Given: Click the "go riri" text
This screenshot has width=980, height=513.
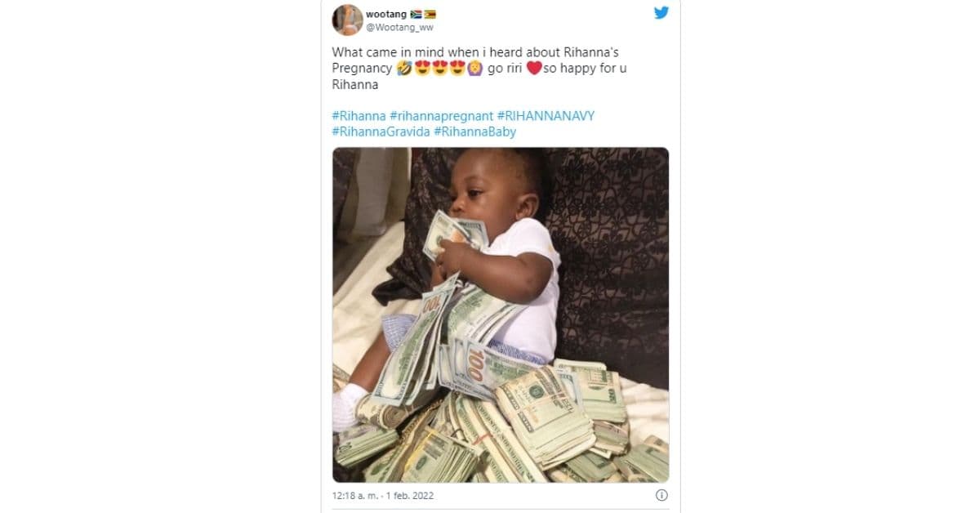Looking at the screenshot, I should 505,69.
